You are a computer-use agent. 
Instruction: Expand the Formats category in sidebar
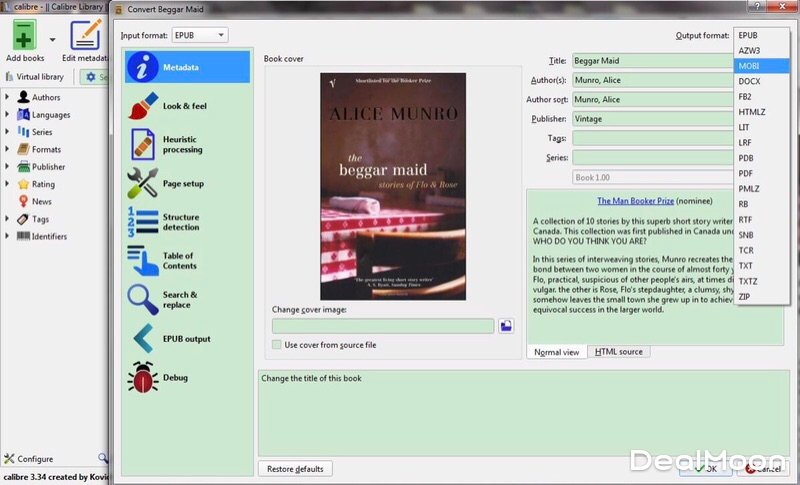8,150
